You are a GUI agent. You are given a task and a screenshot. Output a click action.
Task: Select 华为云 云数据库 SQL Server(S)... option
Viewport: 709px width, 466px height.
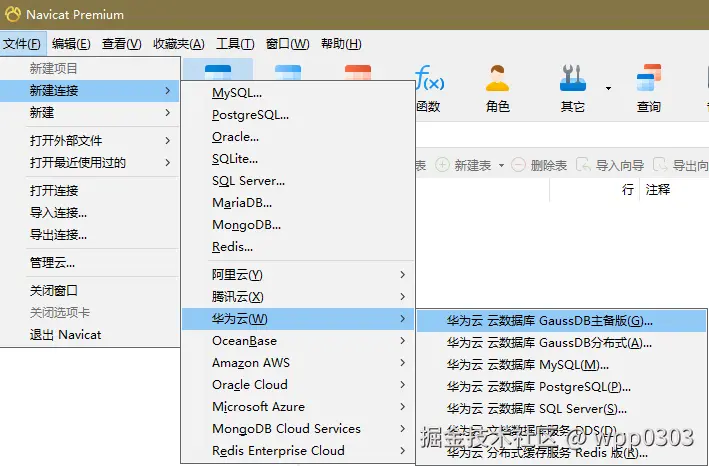click(x=561, y=409)
